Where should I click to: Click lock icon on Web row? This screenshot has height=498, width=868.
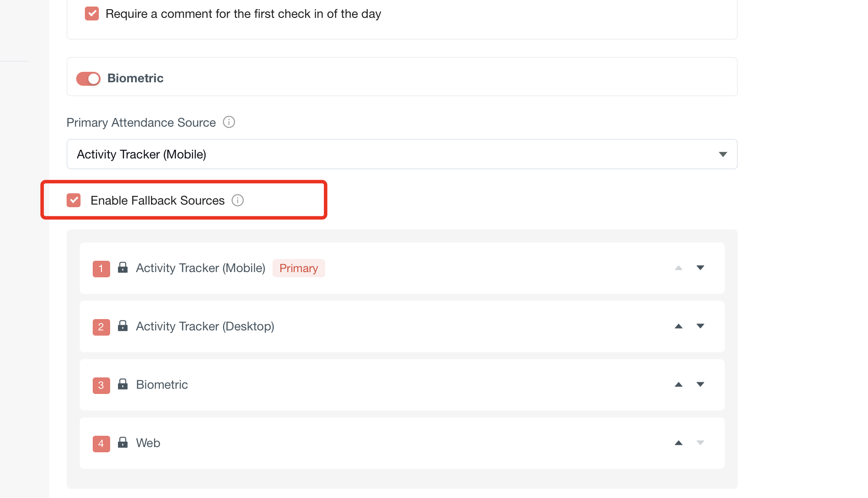click(123, 442)
